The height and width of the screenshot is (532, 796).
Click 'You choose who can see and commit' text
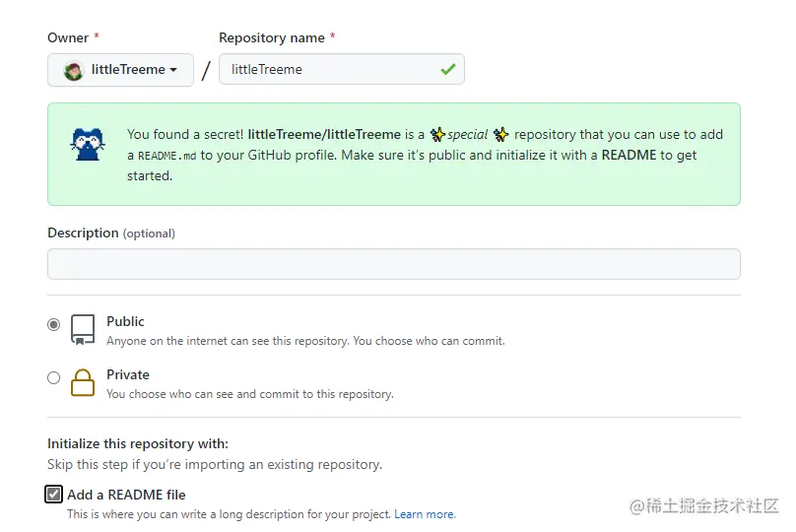point(250,394)
